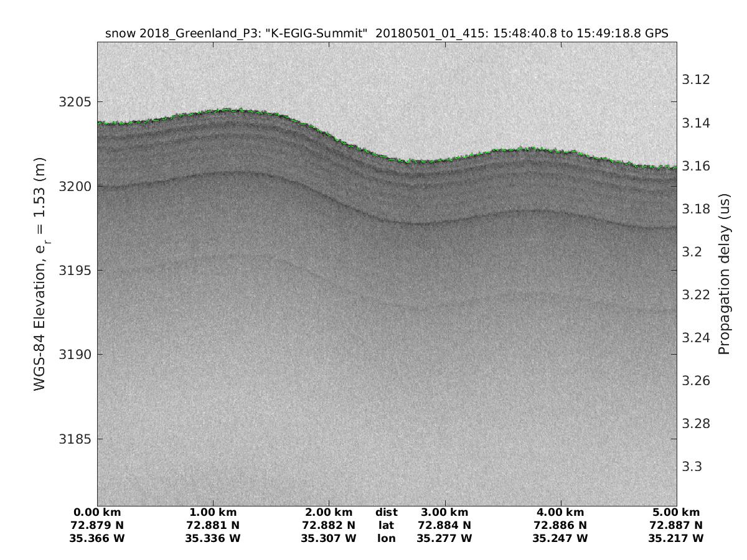Click the 3195 elevation tick label

(x=74, y=271)
